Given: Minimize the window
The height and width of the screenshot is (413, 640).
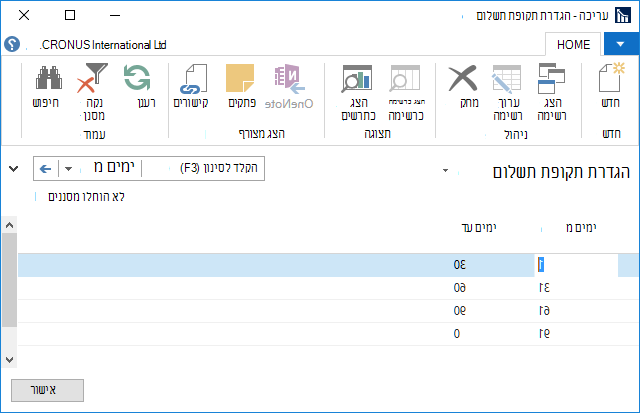Looking at the screenshot, I should tap(115, 16).
